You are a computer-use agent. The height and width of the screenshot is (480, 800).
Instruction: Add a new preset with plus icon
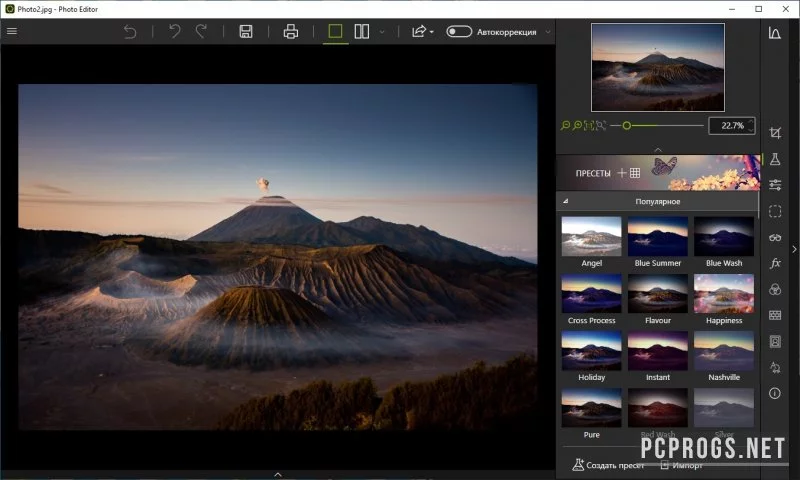(x=621, y=173)
